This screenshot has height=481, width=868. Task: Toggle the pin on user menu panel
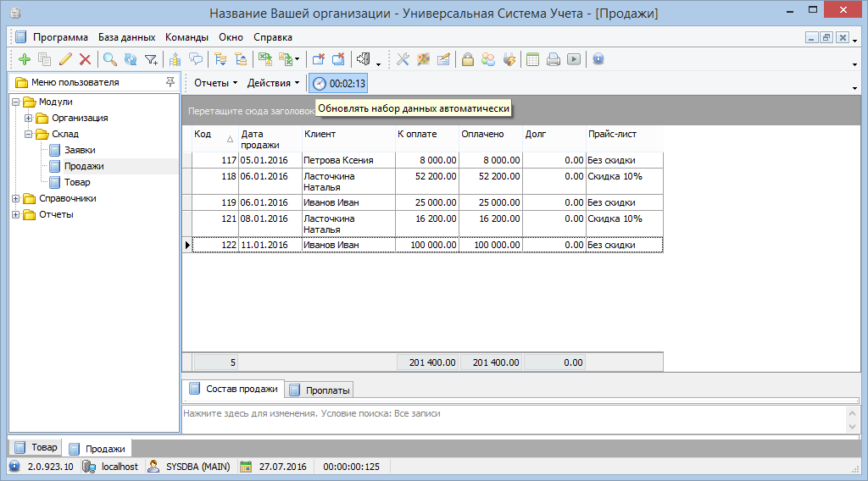click(170, 82)
